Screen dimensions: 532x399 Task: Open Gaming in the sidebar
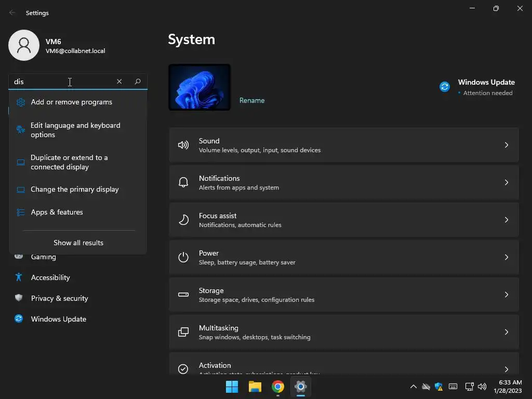coord(44,257)
